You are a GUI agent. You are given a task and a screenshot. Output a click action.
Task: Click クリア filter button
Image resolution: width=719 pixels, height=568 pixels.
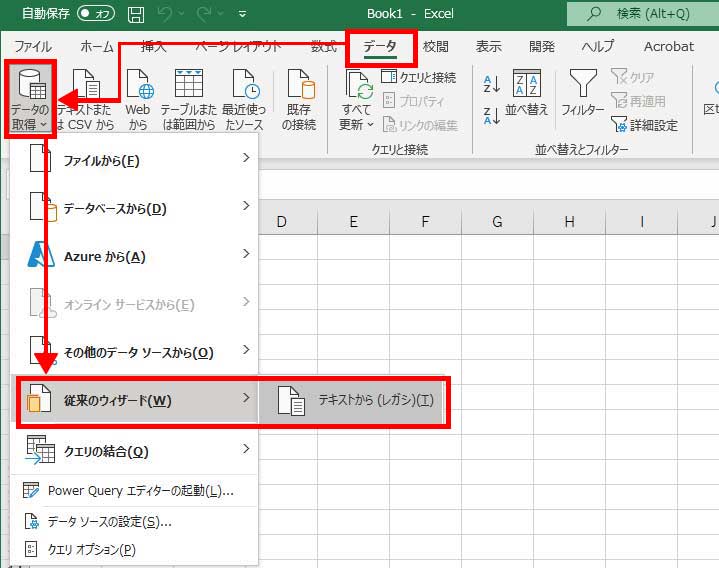coord(632,77)
